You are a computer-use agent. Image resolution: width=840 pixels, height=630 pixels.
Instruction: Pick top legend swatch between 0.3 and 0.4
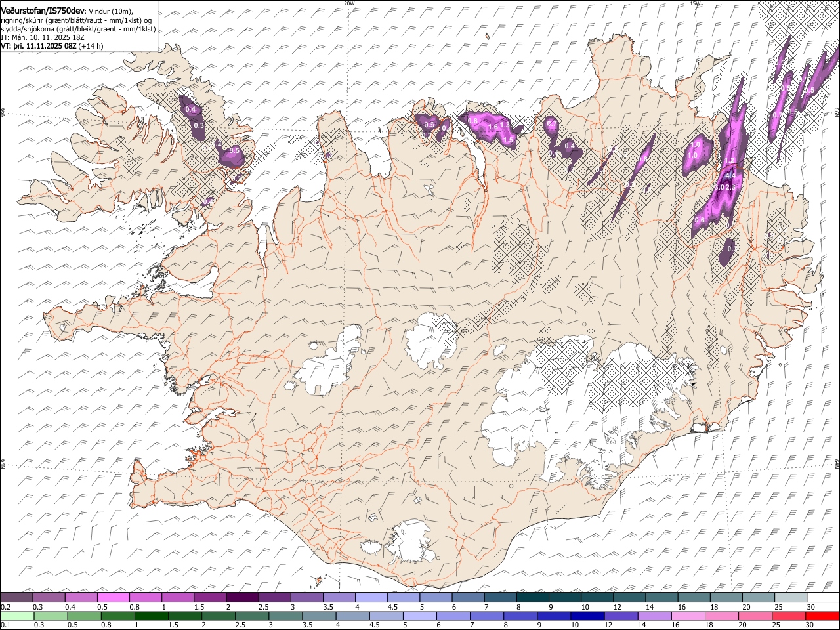[49, 598]
